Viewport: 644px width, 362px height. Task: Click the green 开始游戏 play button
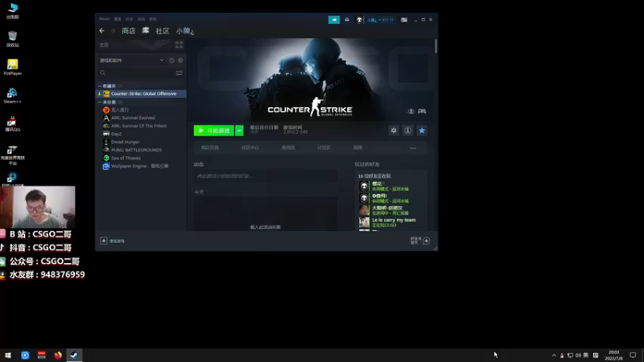[214, 130]
